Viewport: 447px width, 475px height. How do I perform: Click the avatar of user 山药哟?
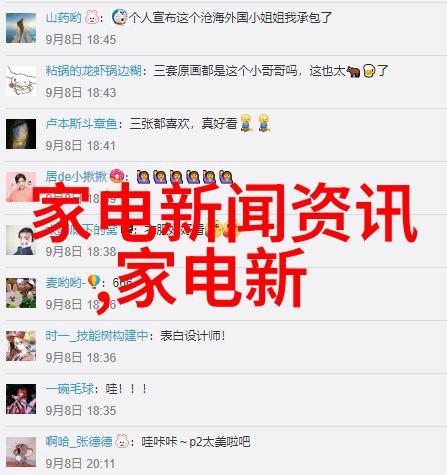pos(21,28)
